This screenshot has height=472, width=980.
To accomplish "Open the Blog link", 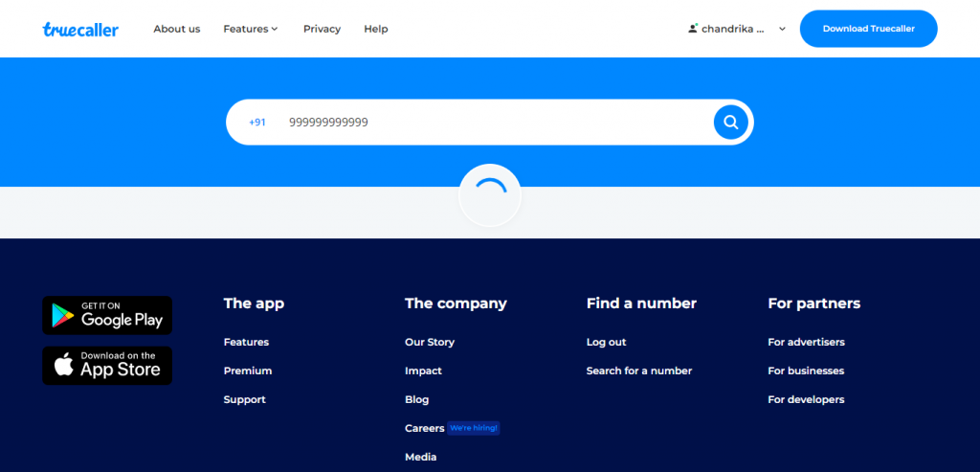I will (x=417, y=399).
